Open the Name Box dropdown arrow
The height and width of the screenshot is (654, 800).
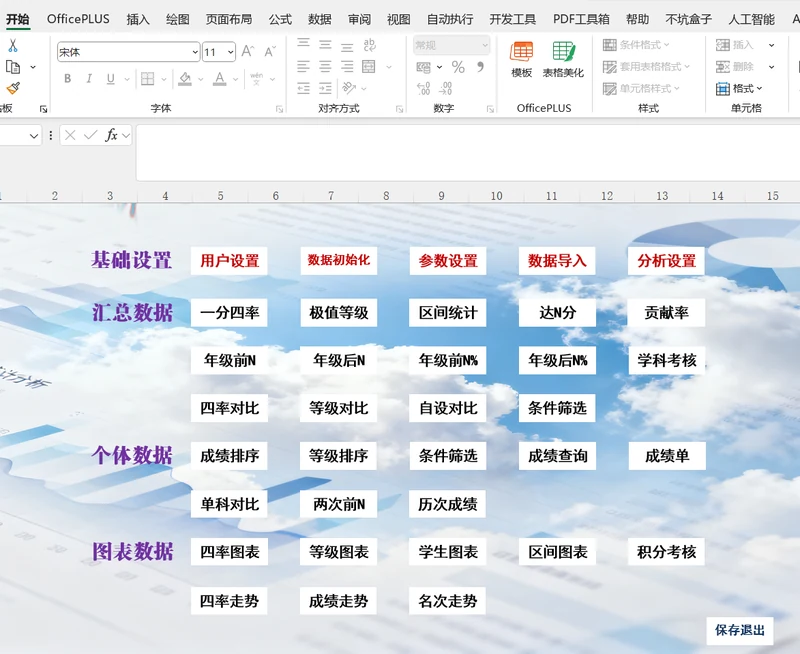pyautogui.click(x=34, y=136)
